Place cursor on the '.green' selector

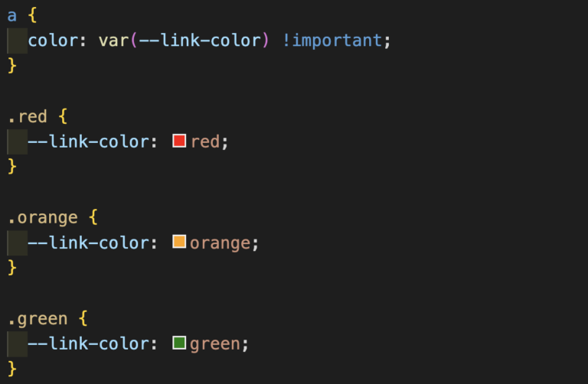click(38, 320)
